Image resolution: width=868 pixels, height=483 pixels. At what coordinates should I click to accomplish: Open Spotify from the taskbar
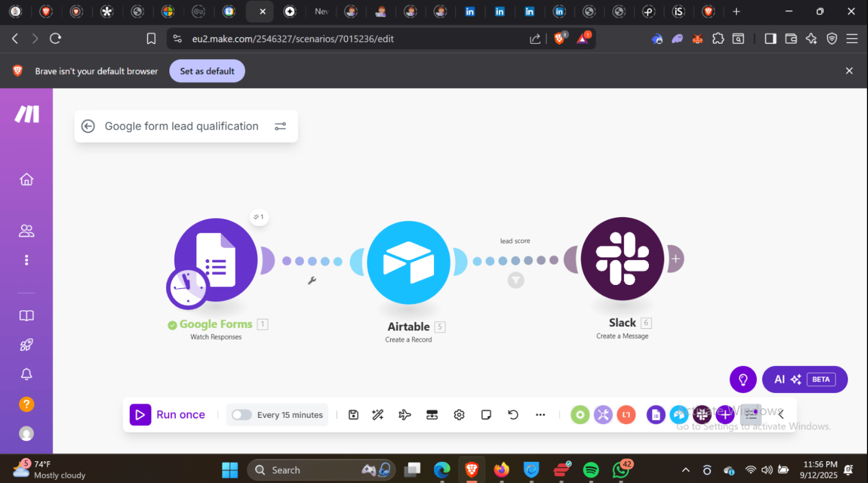591,470
